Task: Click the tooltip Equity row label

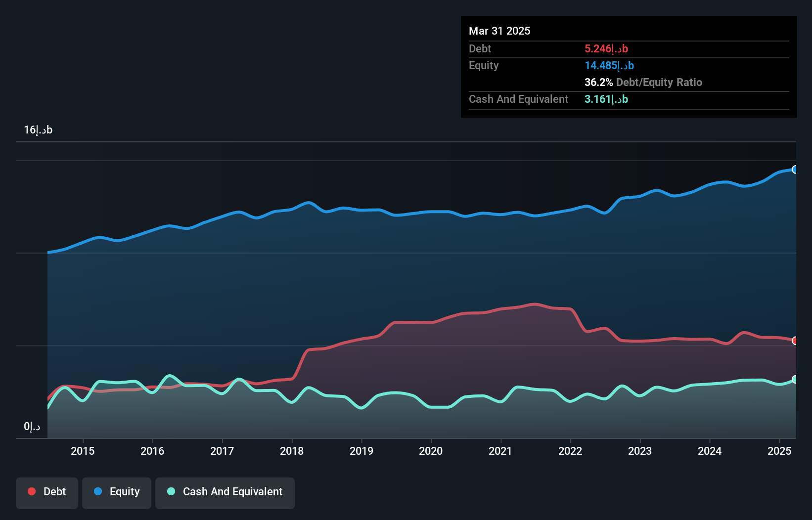Action: coord(484,65)
